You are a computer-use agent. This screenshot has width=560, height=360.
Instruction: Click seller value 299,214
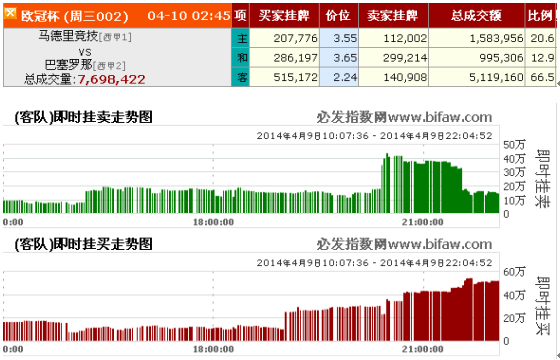pos(405,58)
